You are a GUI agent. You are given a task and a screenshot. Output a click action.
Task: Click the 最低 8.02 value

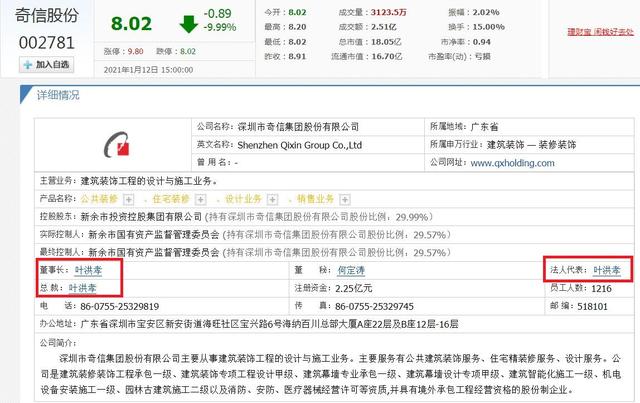[297, 42]
